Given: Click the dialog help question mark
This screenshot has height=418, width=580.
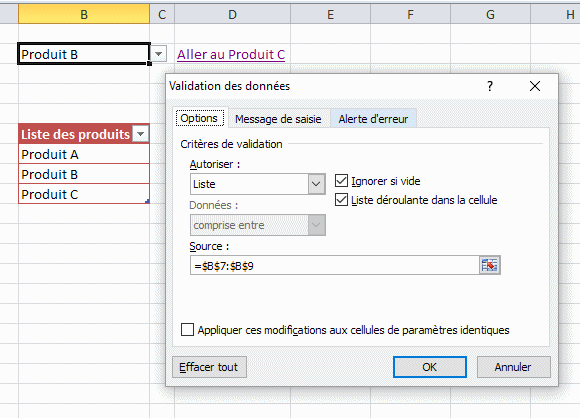Looking at the screenshot, I should click(490, 86).
